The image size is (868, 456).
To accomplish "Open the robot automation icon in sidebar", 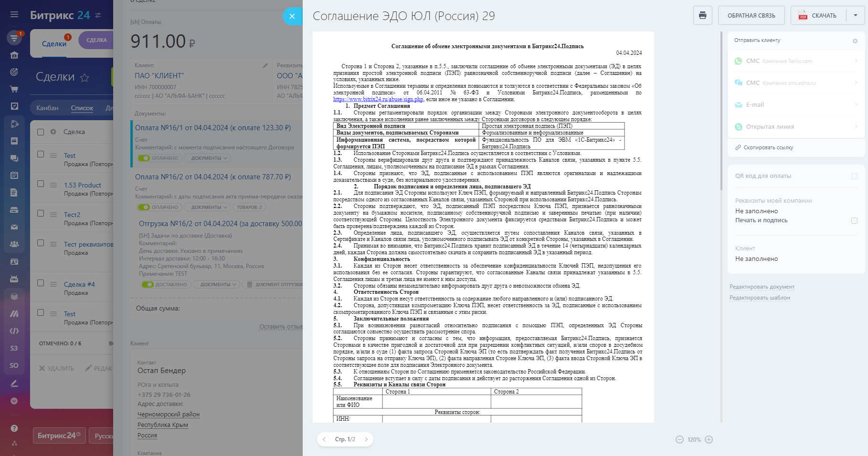I will point(14,279).
